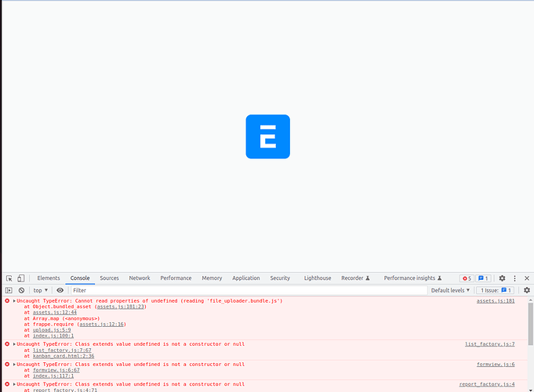
Task: Open formview.js:6 source link on right
Action: pyautogui.click(x=496, y=365)
